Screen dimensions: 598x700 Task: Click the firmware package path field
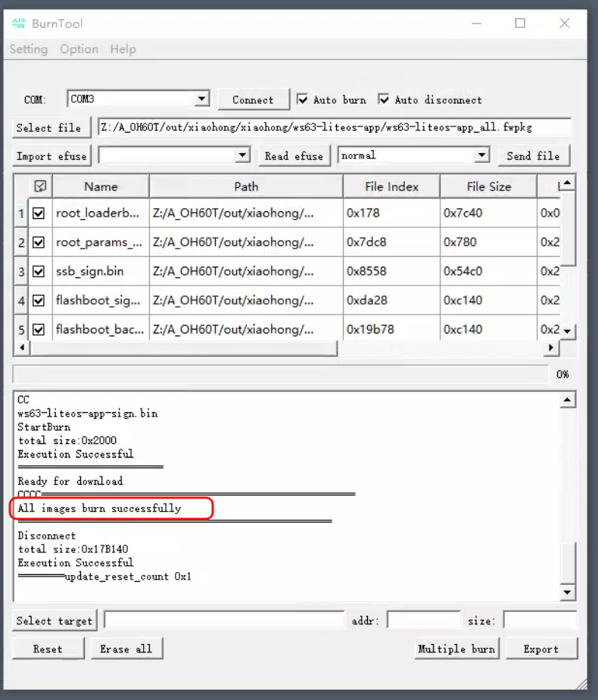[x=334, y=127]
